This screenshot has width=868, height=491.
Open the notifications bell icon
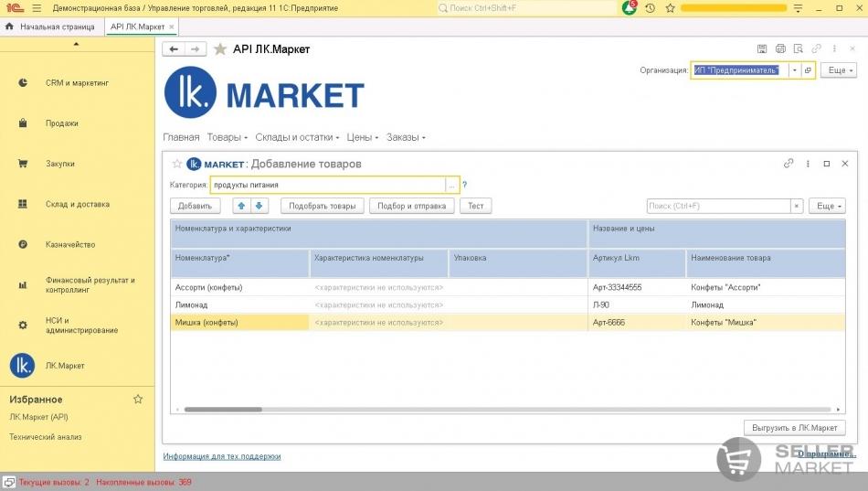click(630, 7)
